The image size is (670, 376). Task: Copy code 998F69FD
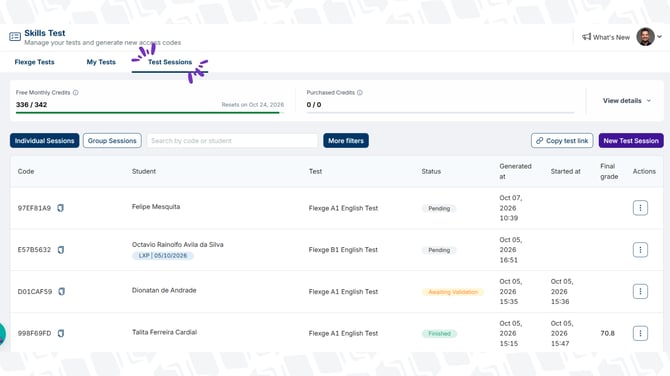point(61,333)
